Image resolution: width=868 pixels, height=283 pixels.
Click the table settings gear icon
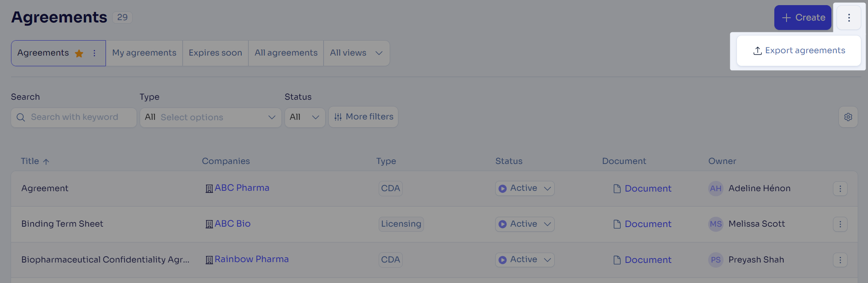(848, 117)
